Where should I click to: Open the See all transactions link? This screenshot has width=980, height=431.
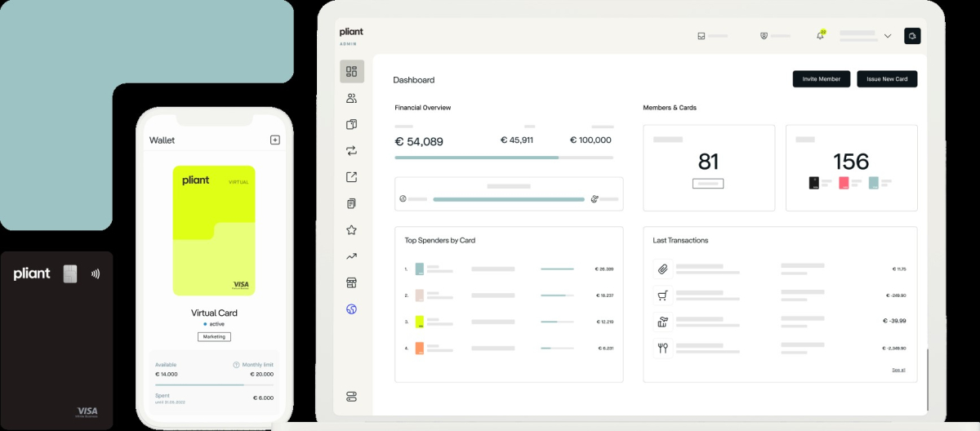(x=898, y=370)
